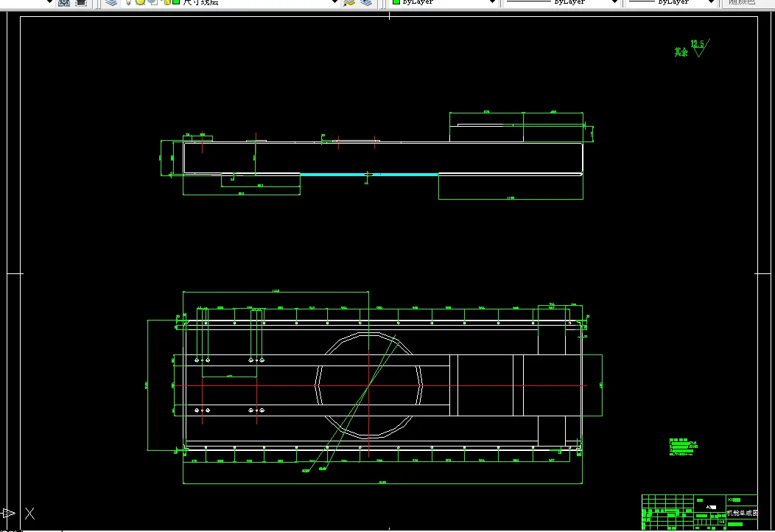The width and height of the screenshot is (775, 532).
Task: Select the 12.5 surface roughness symbol
Action: (x=699, y=47)
